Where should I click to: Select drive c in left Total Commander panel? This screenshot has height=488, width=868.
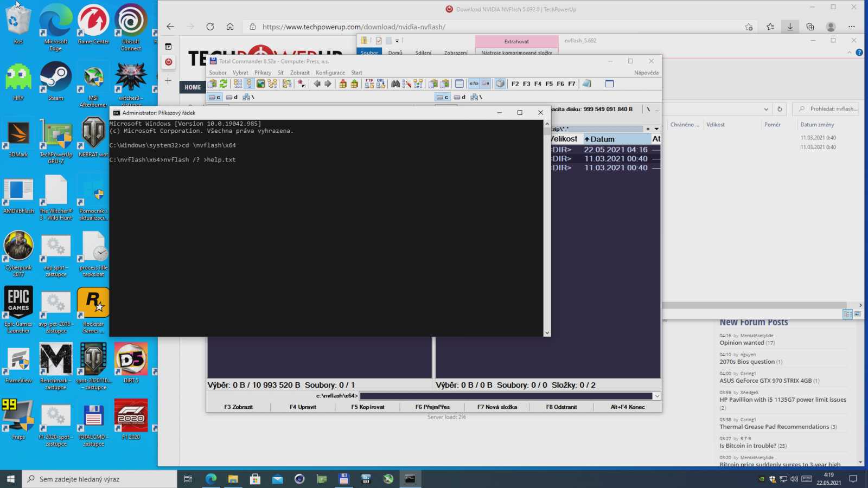click(x=215, y=97)
